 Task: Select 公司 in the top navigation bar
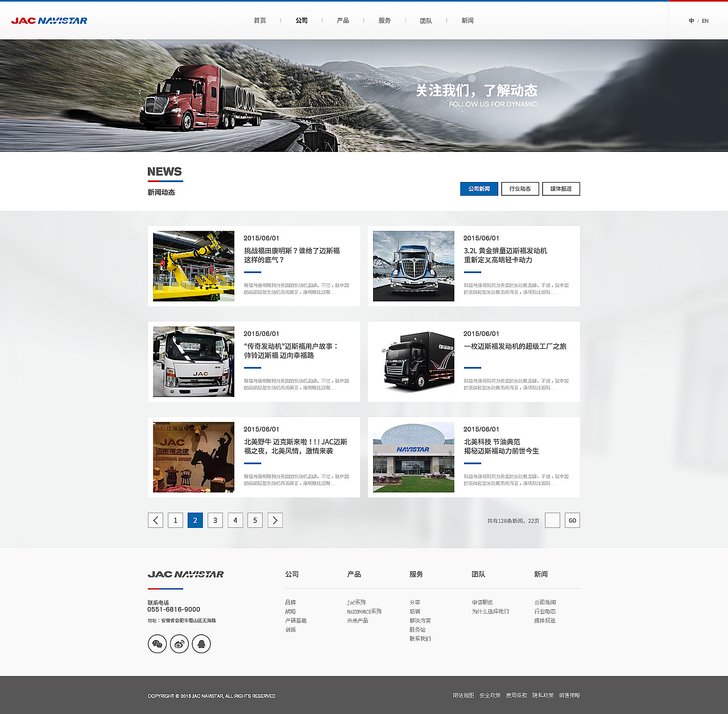click(301, 20)
